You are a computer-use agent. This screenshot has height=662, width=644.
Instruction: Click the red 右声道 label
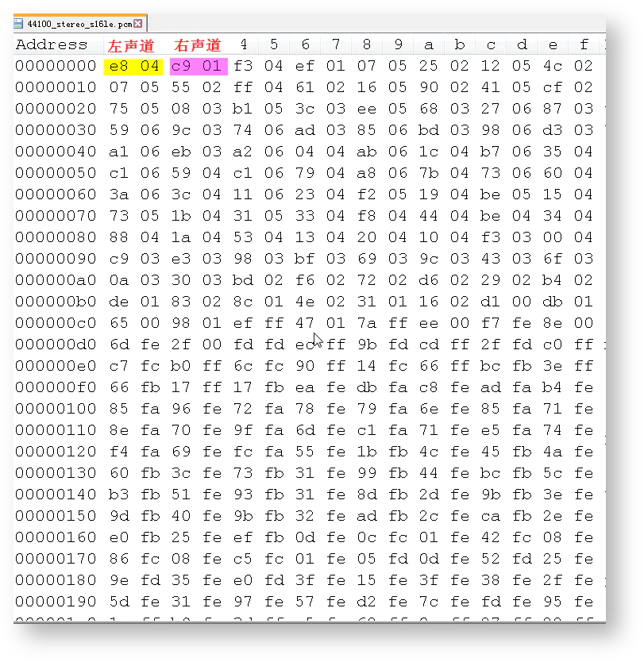click(198, 45)
